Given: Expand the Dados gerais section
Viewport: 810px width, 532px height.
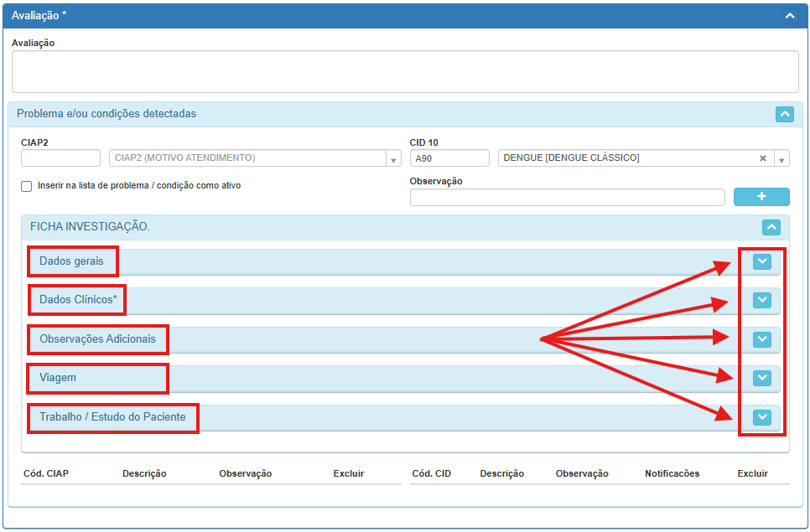Looking at the screenshot, I should 761,261.
